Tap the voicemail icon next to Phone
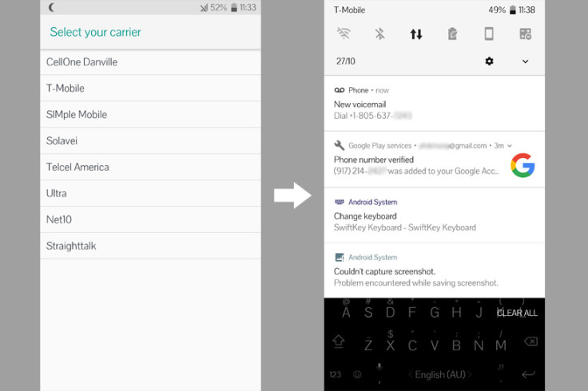The width and height of the screenshot is (588, 391). pyautogui.click(x=340, y=90)
